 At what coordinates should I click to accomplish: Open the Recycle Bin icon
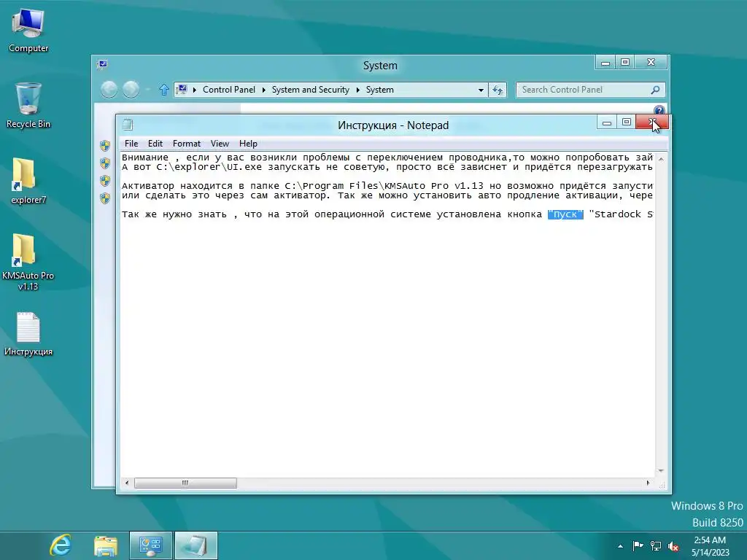coord(28,105)
